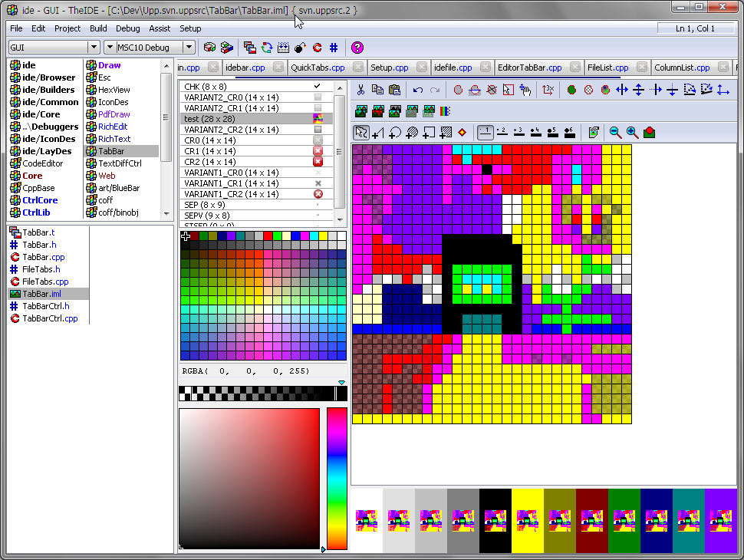Close the QuickTabs.cpp tab
Viewport: 744px width, 560px height.
point(359,68)
